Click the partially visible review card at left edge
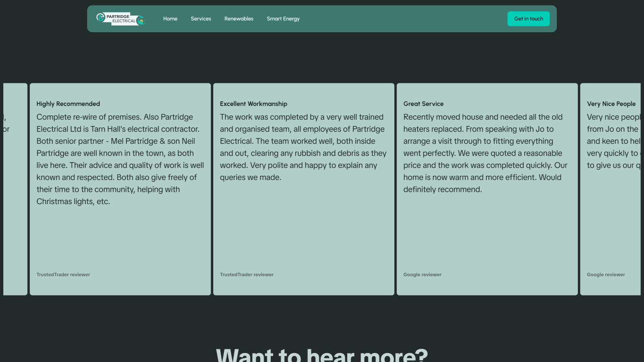The image size is (644, 362). [15, 189]
